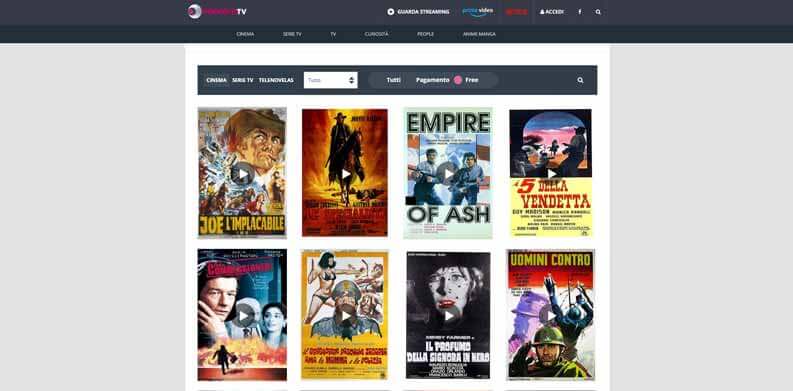This screenshot has width=793, height=391.
Task: Select the Free price option
Action: [x=471, y=80]
